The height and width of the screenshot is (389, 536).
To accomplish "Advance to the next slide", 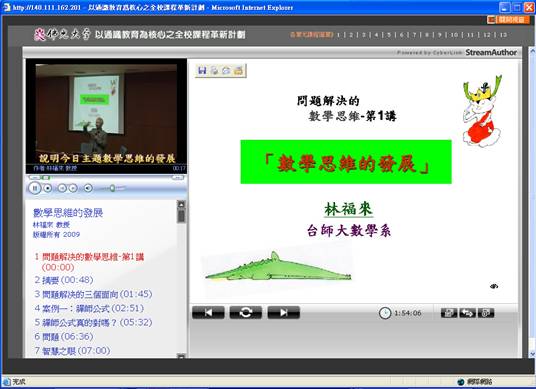I will [283, 312].
